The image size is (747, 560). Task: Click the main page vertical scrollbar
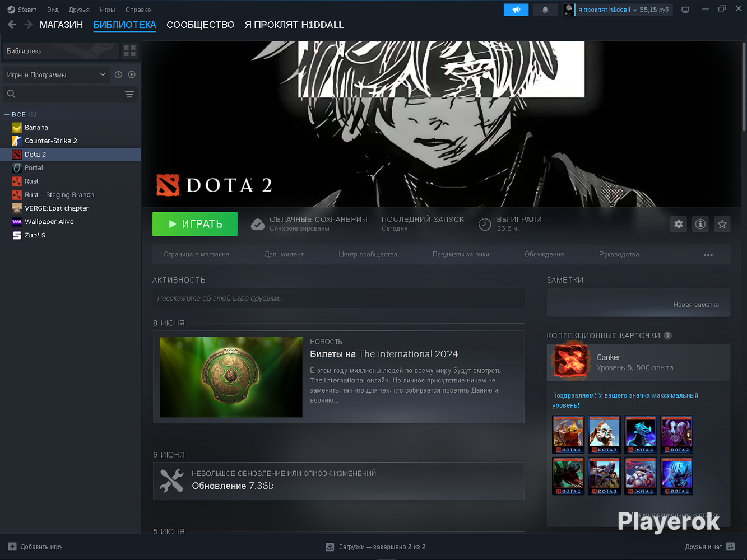744,87
